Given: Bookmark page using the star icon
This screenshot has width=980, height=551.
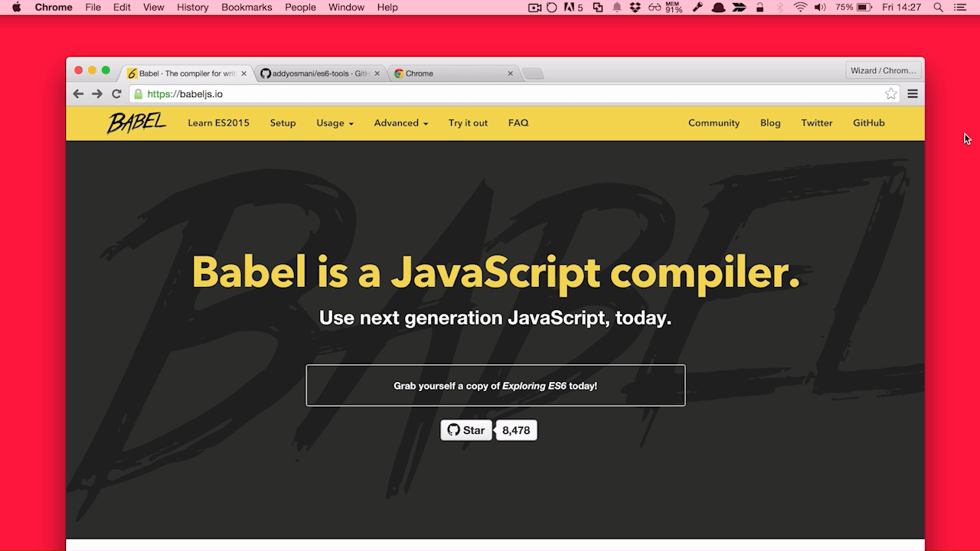Looking at the screenshot, I should (890, 94).
